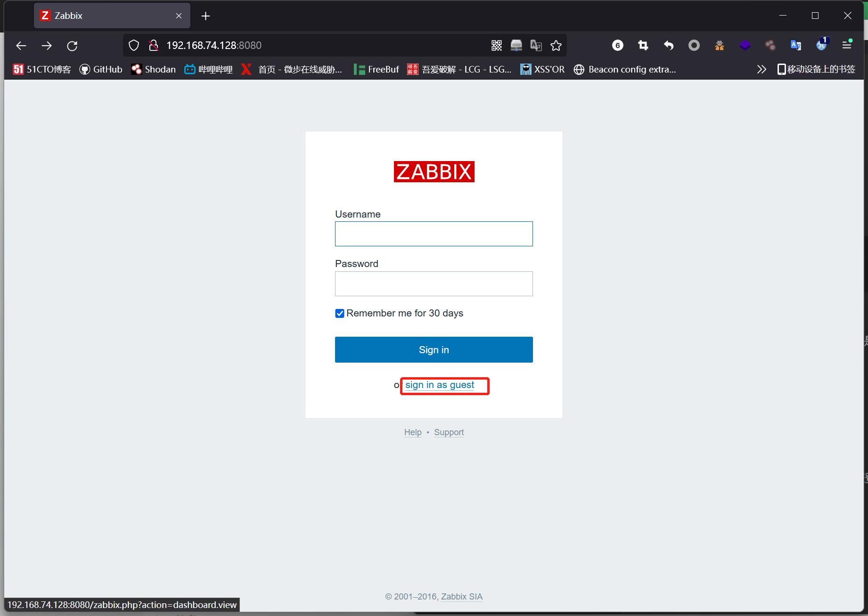Image resolution: width=868 pixels, height=616 pixels.
Task: Click the address bar URL 192.168.74.128:8080
Action: [x=213, y=45]
